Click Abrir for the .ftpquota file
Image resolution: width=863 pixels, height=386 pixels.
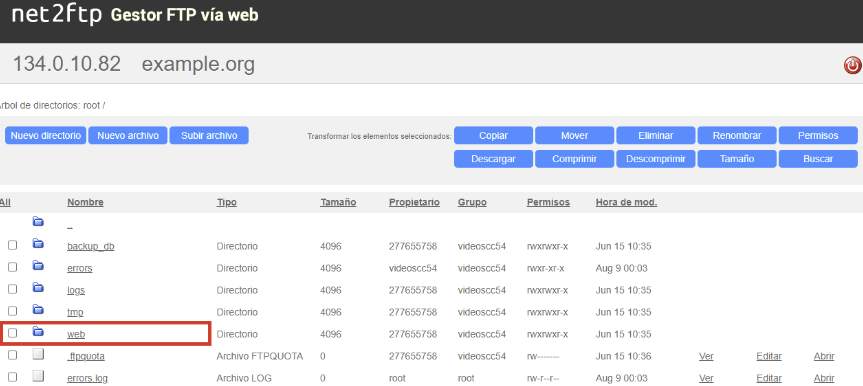824,356
